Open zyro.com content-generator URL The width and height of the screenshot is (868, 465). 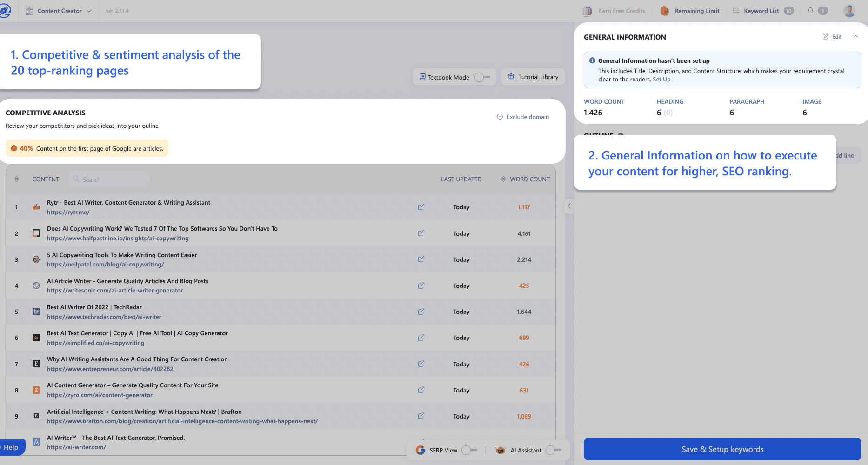tap(100, 395)
